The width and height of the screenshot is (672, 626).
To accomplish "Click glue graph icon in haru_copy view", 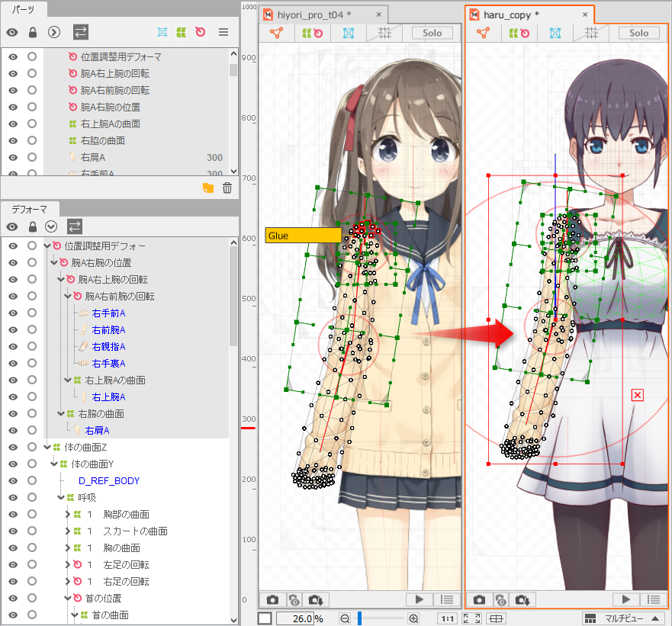I will tap(483, 33).
